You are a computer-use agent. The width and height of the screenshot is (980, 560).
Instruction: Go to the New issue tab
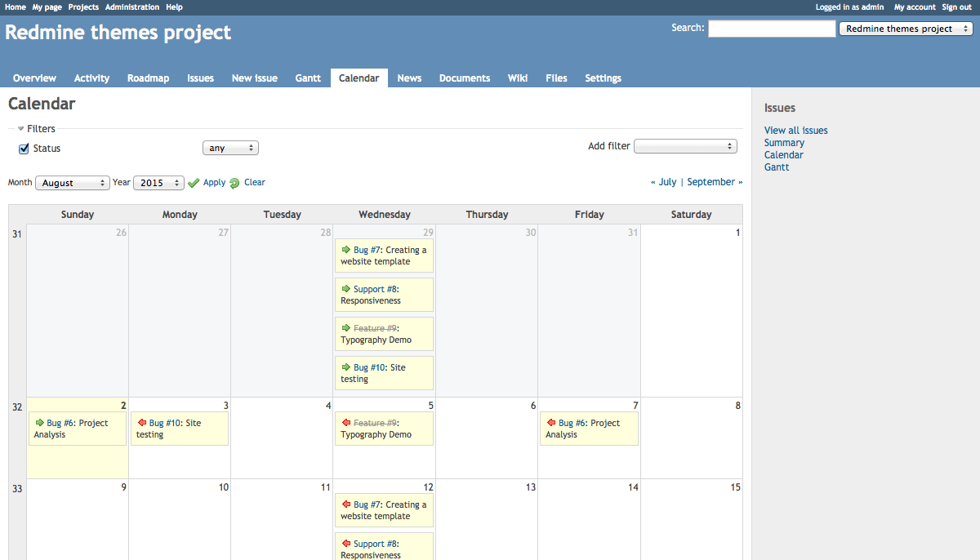(x=255, y=78)
